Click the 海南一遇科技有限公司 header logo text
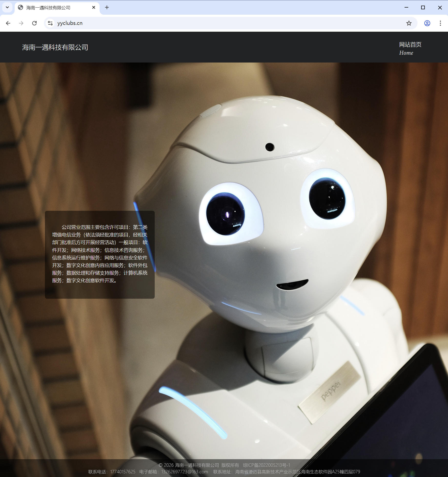The height and width of the screenshot is (477, 448). (55, 47)
